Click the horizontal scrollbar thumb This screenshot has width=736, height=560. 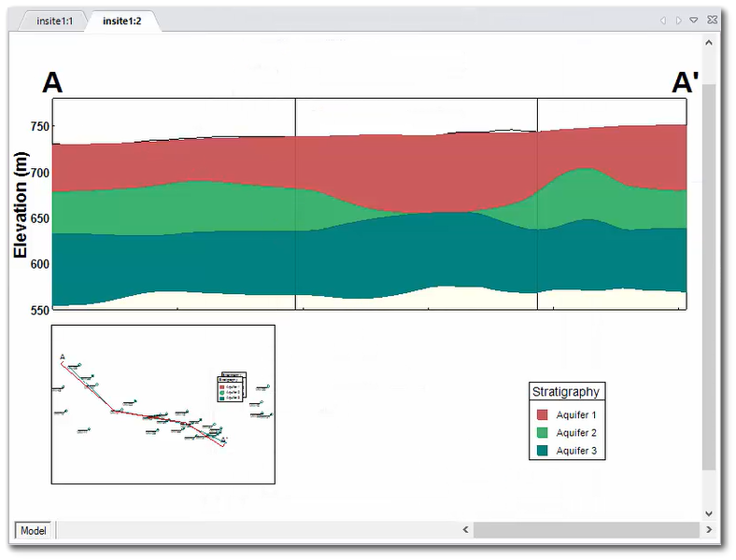coord(586,530)
